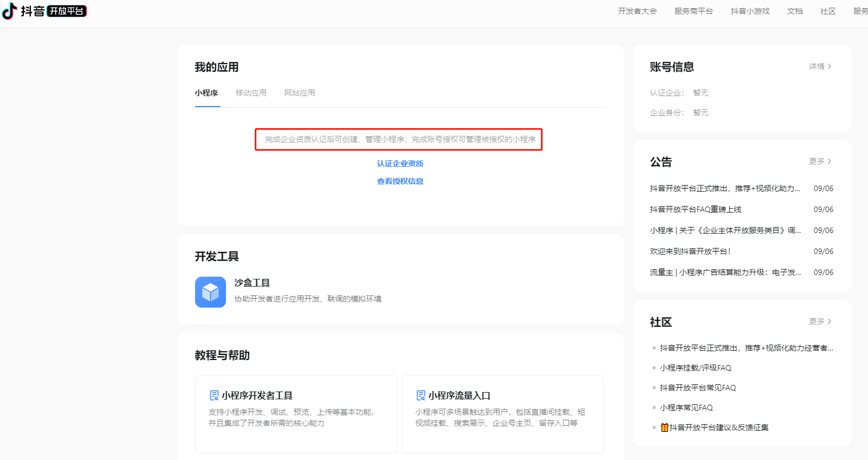Viewport: 868px width, 460px height.
Task: Click the Douyin open platform logo
Action: pos(44,11)
